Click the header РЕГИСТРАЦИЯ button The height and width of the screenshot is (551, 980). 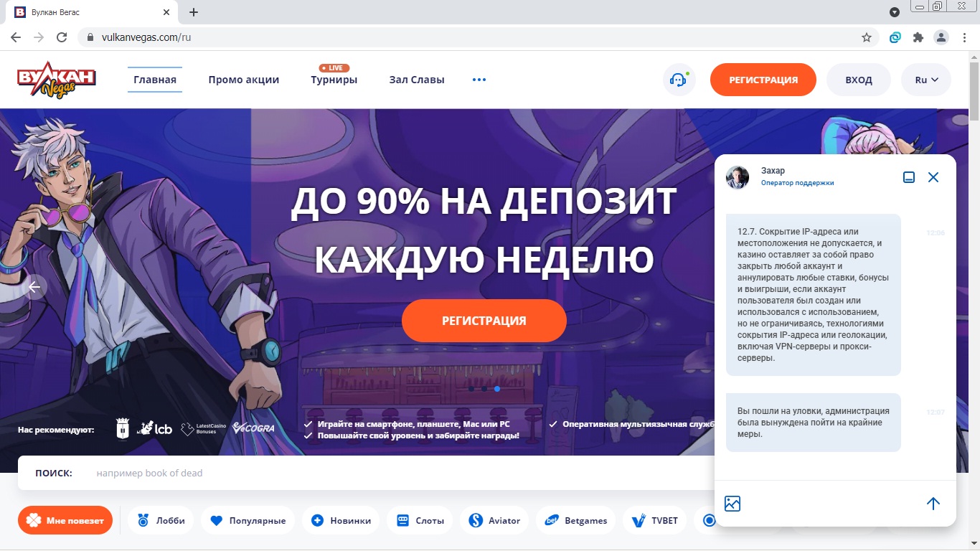763,80
